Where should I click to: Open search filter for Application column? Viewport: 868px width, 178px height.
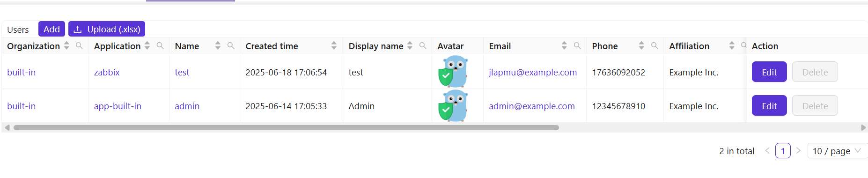pyautogui.click(x=160, y=45)
